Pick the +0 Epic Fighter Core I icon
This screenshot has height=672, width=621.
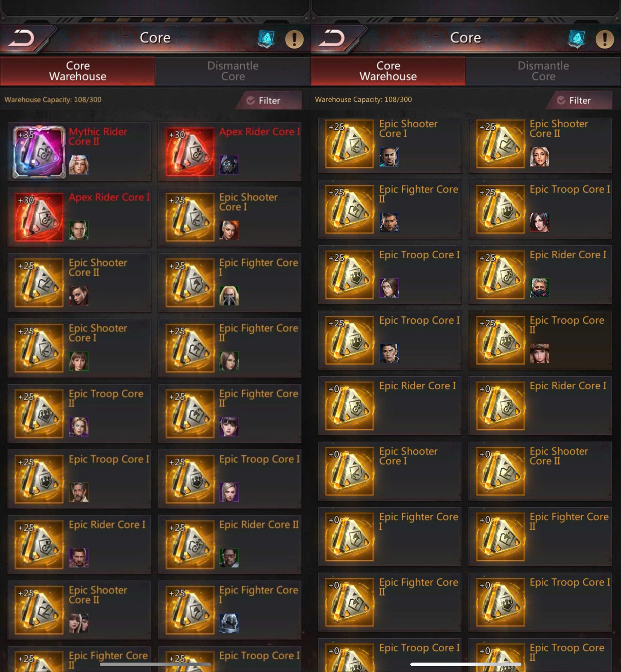pos(349,537)
